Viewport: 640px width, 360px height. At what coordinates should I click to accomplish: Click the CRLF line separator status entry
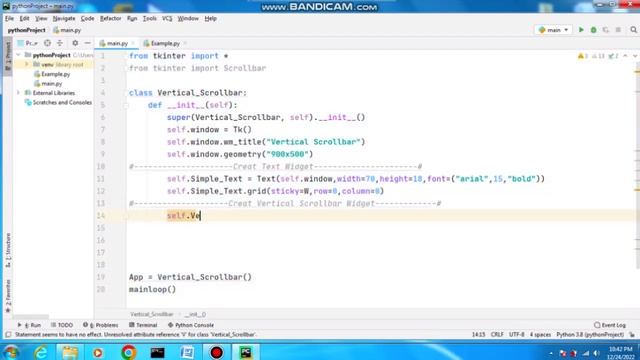[x=497, y=335]
